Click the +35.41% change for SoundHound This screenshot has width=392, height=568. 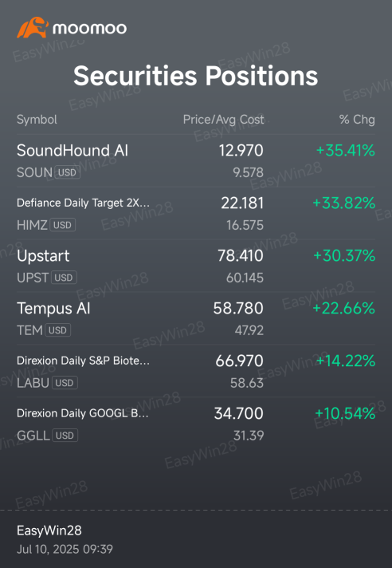[346, 150]
